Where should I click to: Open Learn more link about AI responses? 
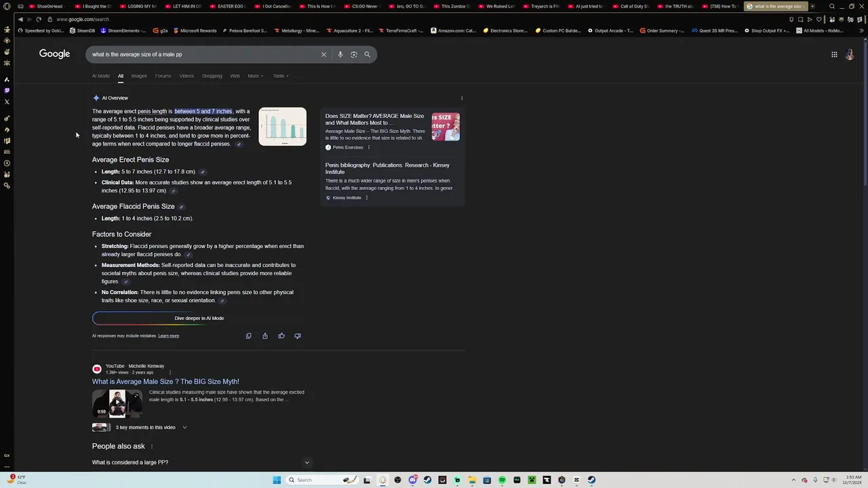click(169, 336)
